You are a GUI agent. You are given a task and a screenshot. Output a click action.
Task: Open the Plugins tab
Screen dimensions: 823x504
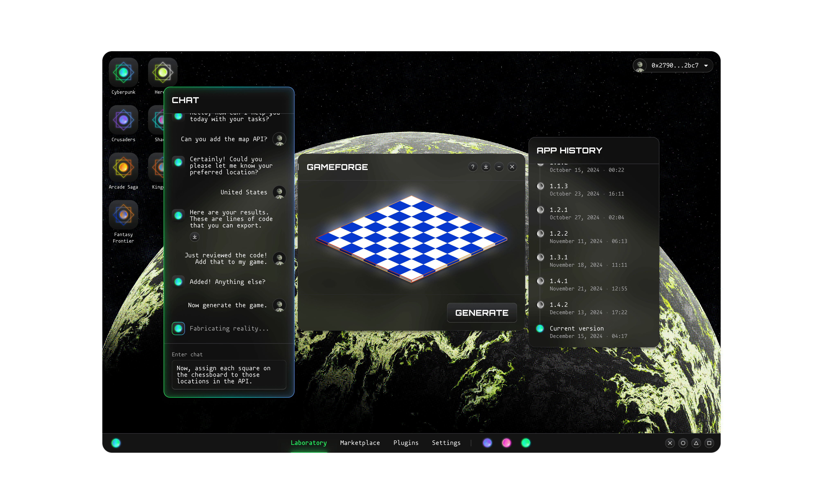[406, 443]
